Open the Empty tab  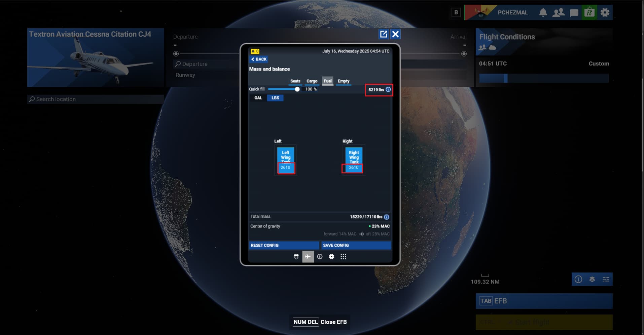[x=343, y=81]
